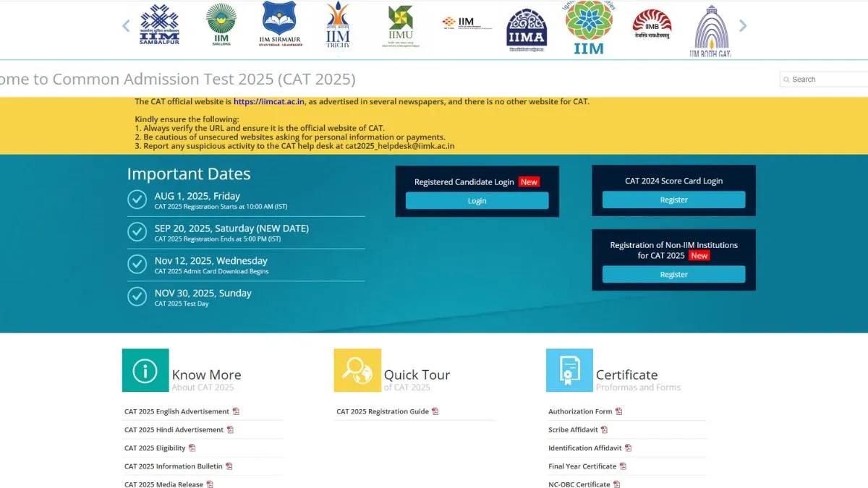
Task: Select the Quick Tour magnifying glass icon
Action: [x=357, y=370]
